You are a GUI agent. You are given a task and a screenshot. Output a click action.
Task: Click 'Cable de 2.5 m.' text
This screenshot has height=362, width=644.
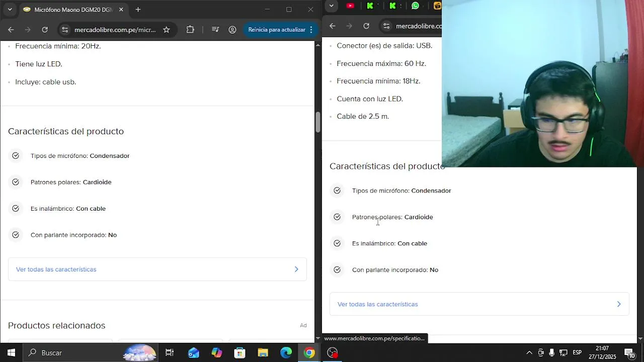363,116
